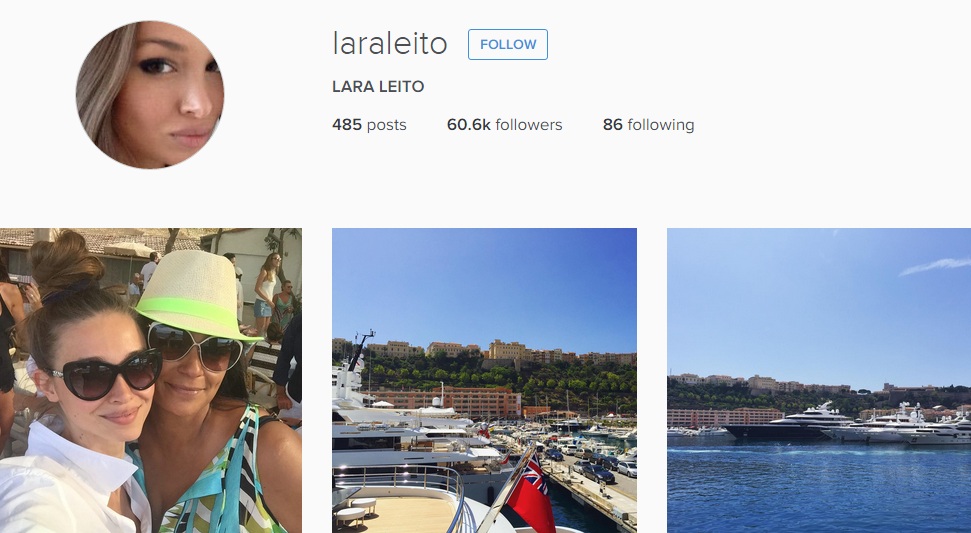This screenshot has width=971, height=533.
Task: Open the 86 following list
Action: click(648, 124)
